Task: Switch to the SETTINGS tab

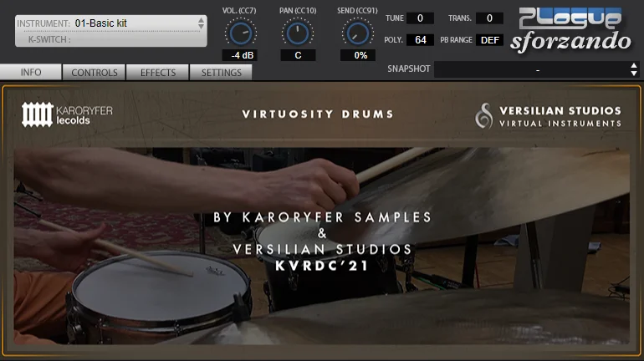Action: pyautogui.click(x=221, y=73)
